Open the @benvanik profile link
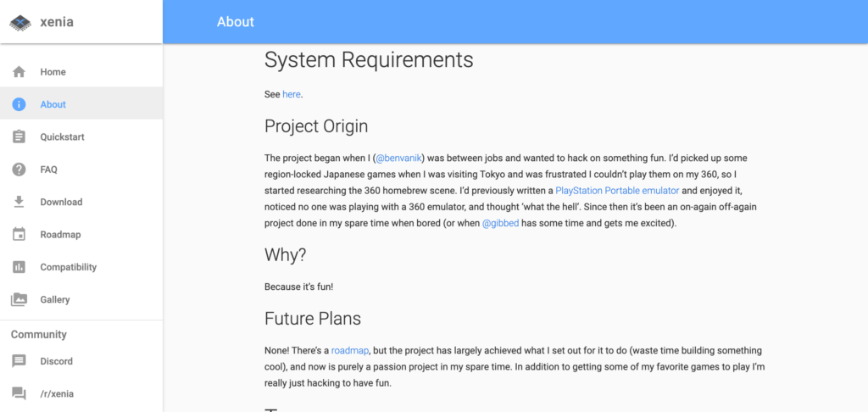This screenshot has height=412, width=868. 399,159
